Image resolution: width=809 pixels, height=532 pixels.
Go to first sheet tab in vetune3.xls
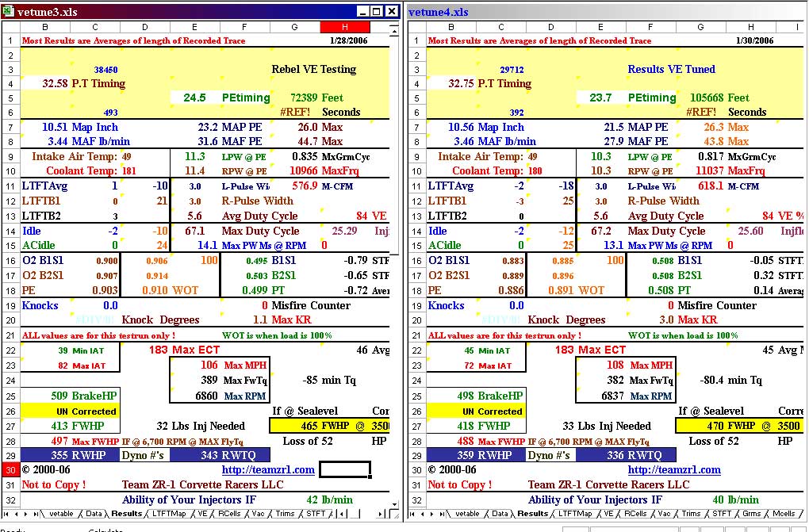point(7,514)
